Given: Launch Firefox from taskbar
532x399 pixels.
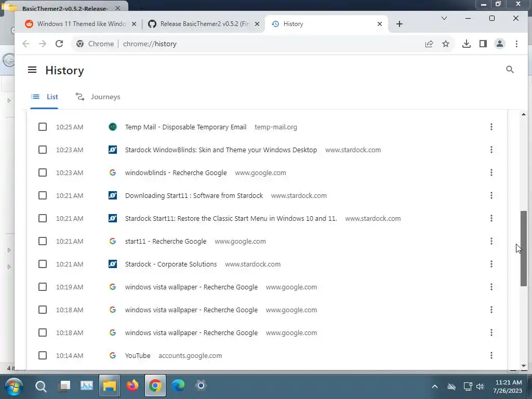Looking at the screenshot, I should [132, 386].
